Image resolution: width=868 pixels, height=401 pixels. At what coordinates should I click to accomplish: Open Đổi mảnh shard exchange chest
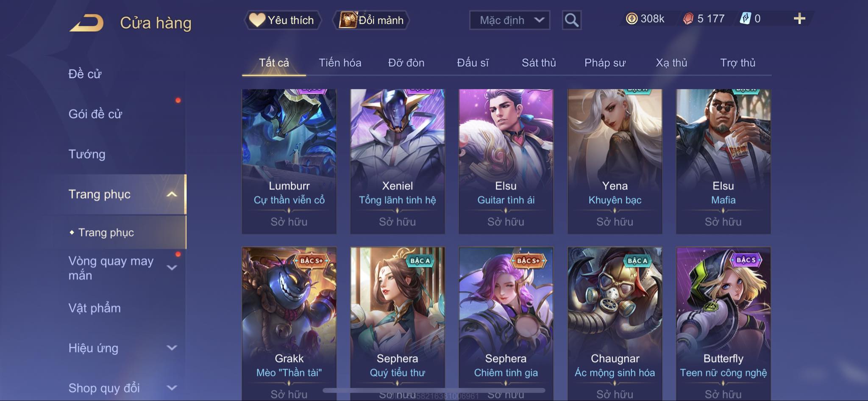[x=371, y=20]
